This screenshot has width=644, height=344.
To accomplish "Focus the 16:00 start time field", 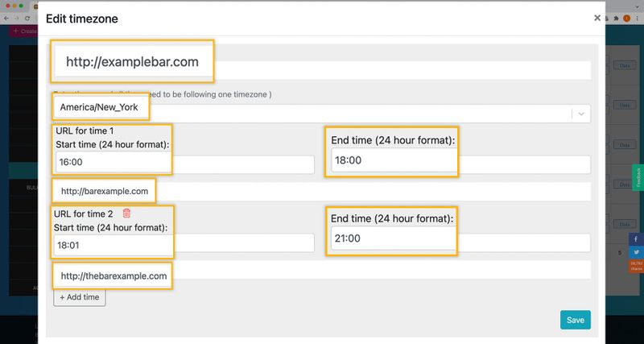I will tap(184, 164).
